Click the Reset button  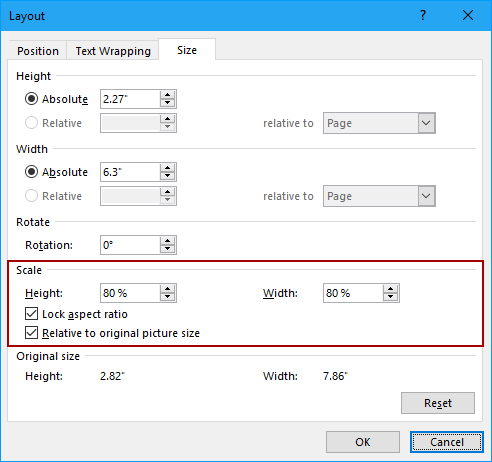(x=438, y=403)
